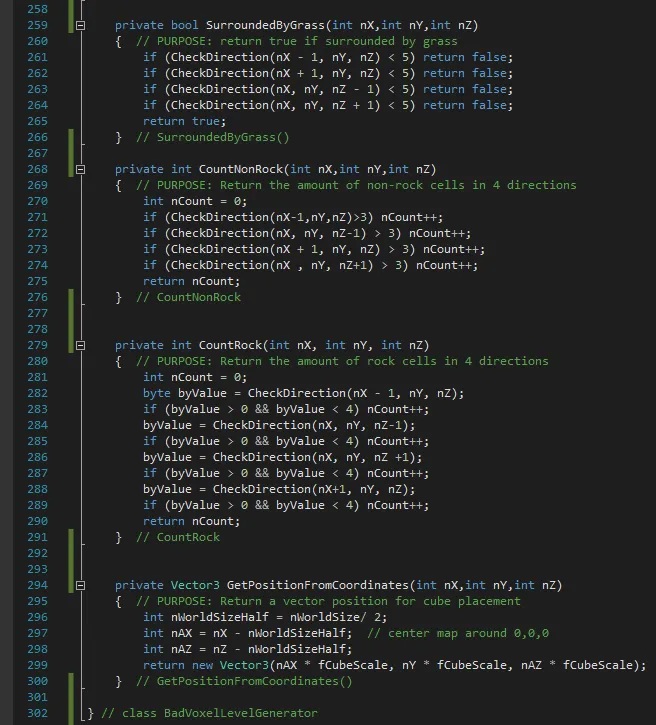656x725 pixels.
Task: Click line number 268
Action: click(x=37, y=169)
